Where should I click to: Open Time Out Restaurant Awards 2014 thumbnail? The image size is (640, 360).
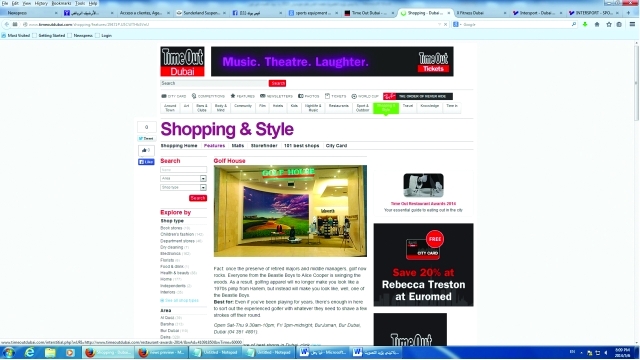[x=423, y=185]
